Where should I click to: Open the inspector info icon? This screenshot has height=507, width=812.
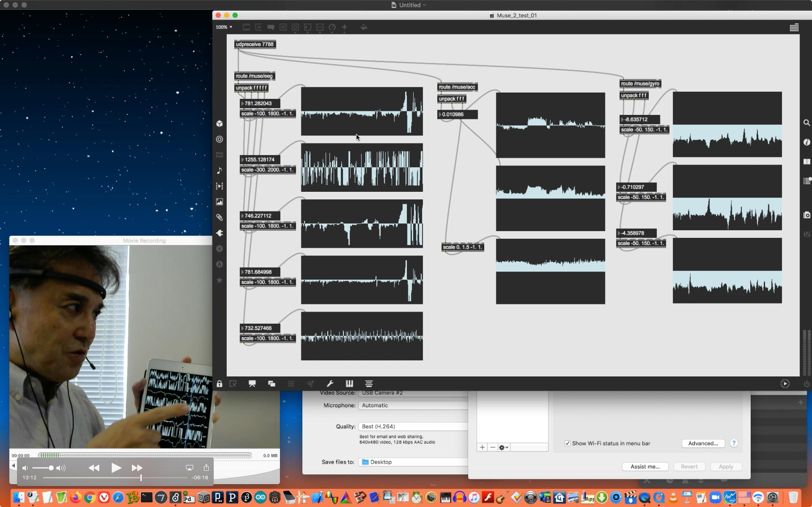tap(807, 142)
